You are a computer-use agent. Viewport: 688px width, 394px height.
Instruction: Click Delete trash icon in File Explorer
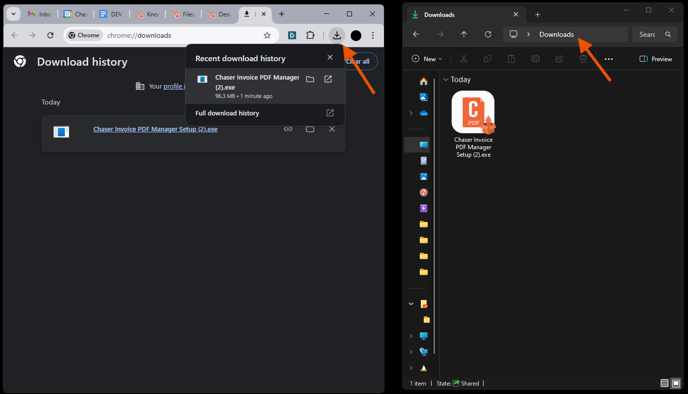(x=583, y=59)
